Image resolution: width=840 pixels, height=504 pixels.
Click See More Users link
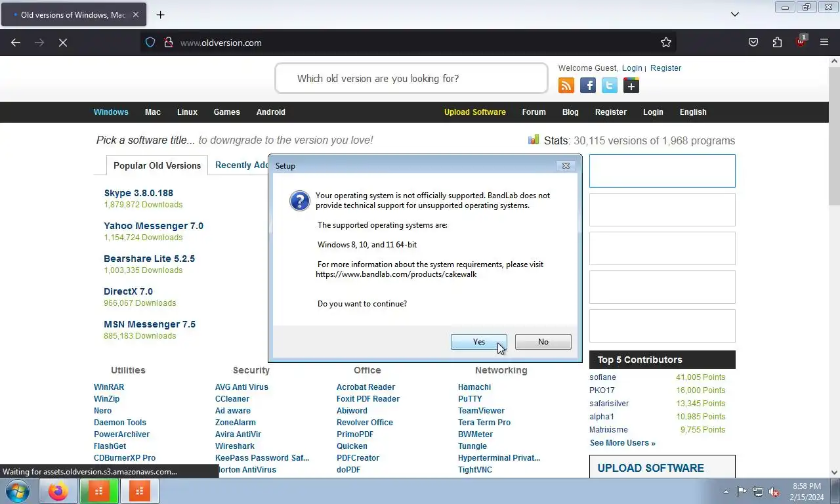point(623,443)
